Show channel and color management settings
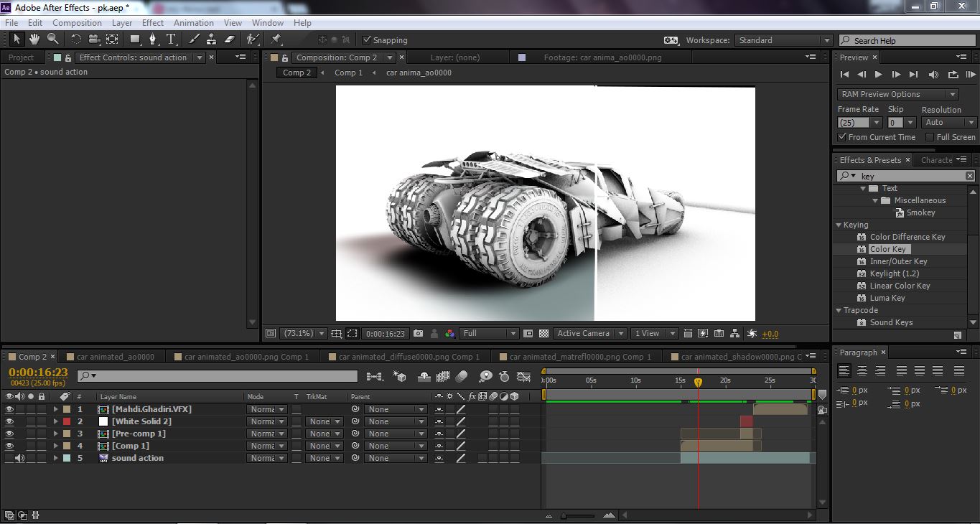Viewport: 980px width, 524px height. [450, 333]
